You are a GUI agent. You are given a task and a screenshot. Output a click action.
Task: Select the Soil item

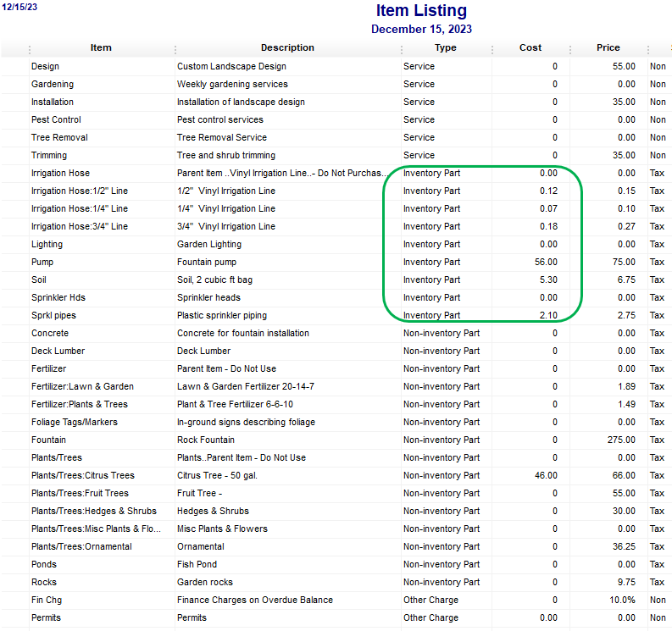tap(39, 280)
